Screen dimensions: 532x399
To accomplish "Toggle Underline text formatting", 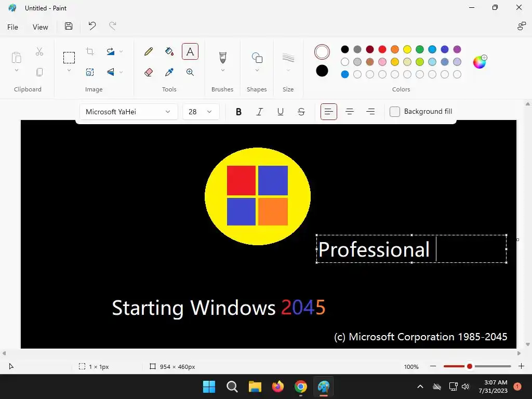I will point(280,112).
